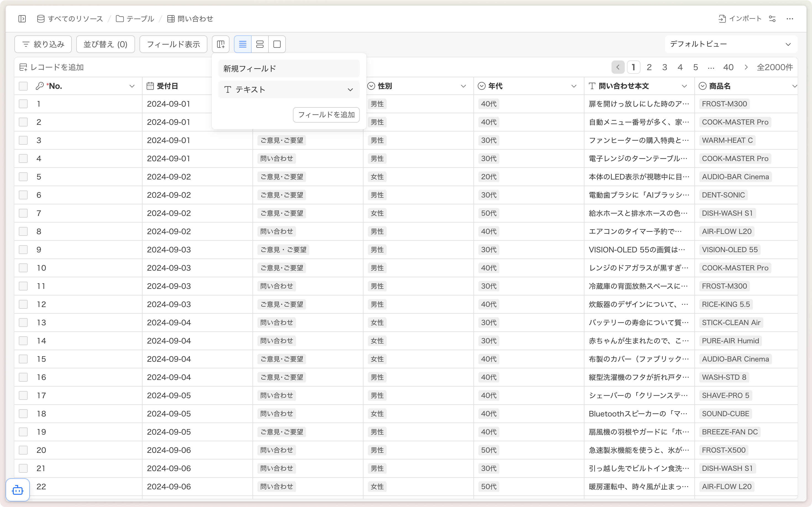Click the 新規フィールド name input
The height and width of the screenshot is (507, 812).
pyautogui.click(x=289, y=69)
